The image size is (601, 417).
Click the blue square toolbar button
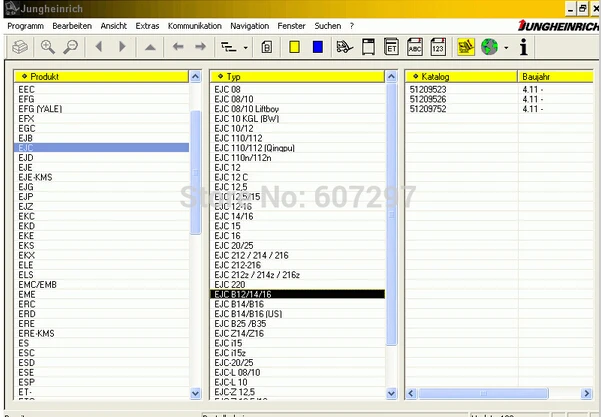(318, 47)
